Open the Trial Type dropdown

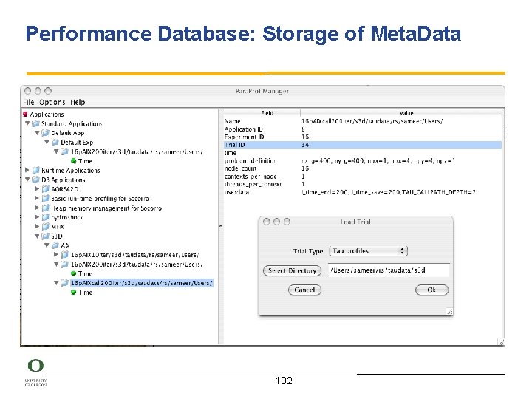368,251
